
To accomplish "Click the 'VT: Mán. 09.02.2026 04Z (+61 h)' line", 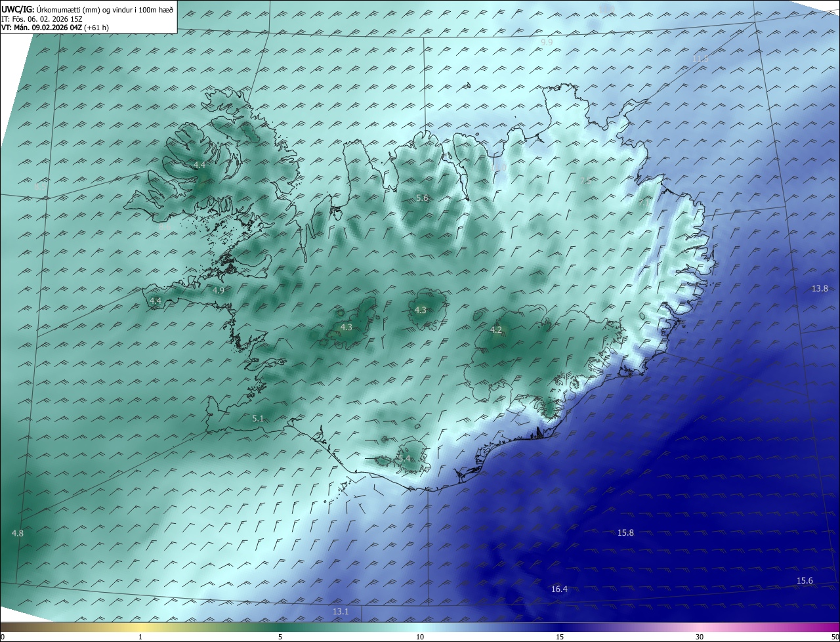I will coord(55,28).
